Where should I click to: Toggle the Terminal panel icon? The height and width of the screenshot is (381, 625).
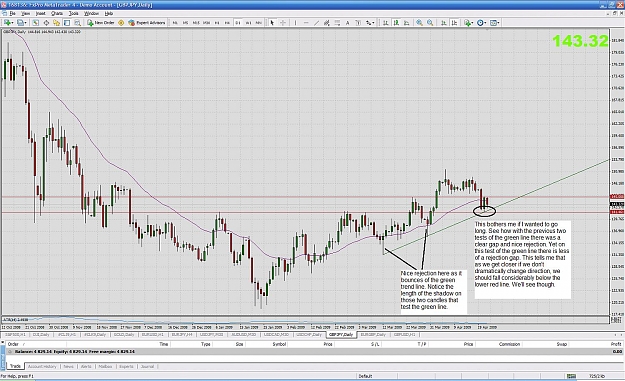click(67, 23)
